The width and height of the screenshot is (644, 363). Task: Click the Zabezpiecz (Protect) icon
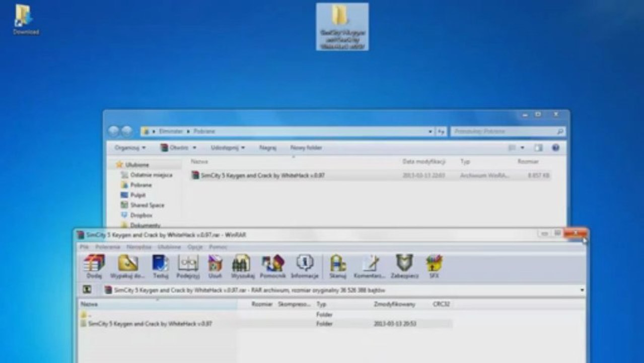(x=404, y=267)
